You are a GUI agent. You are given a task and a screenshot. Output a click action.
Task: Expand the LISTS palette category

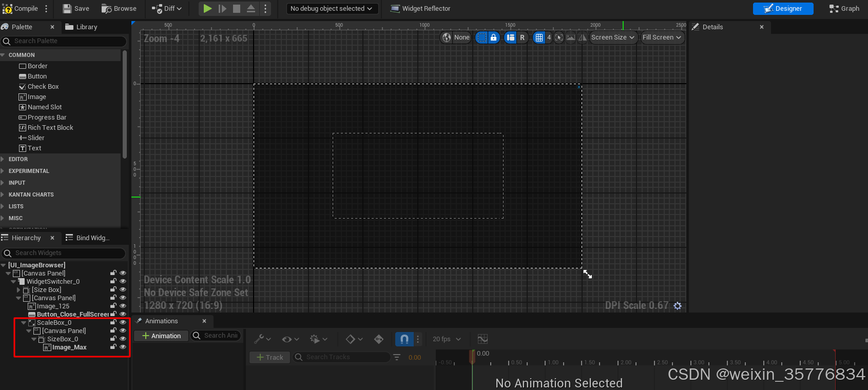click(x=3, y=206)
